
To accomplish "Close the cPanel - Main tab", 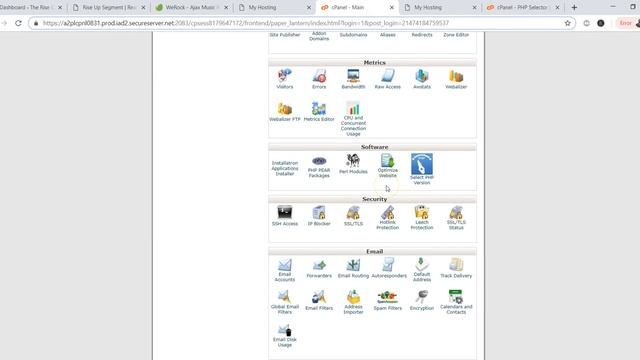I will (x=391, y=7).
